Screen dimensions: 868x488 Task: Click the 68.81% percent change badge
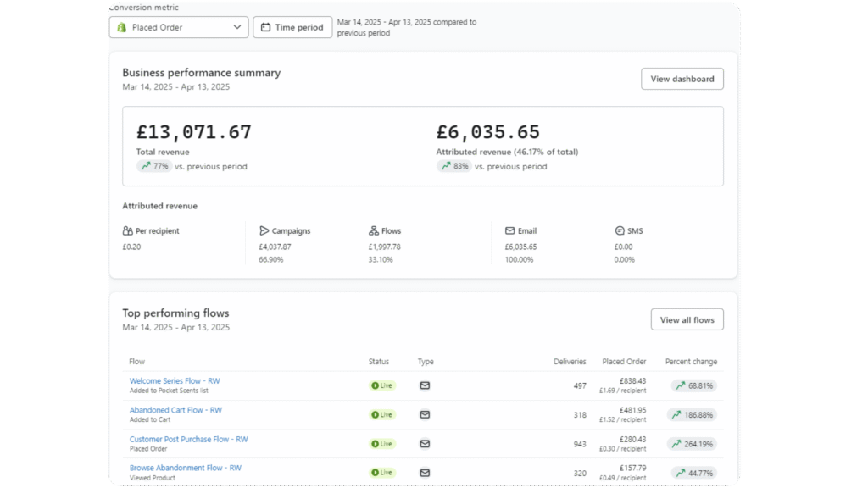[x=694, y=385]
